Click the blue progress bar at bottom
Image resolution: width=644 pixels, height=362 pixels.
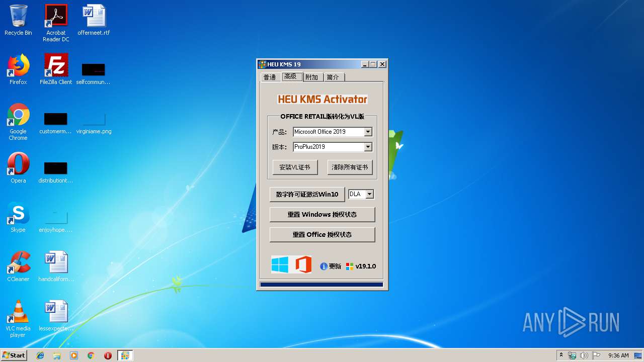tap(321, 285)
